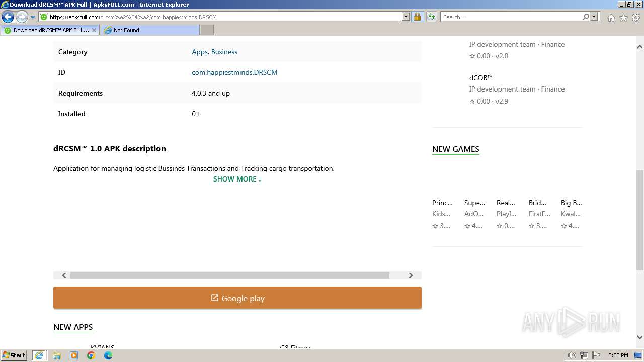Click page scrollbar down arrow
The width and height of the screenshot is (644, 362).
tap(640, 337)
